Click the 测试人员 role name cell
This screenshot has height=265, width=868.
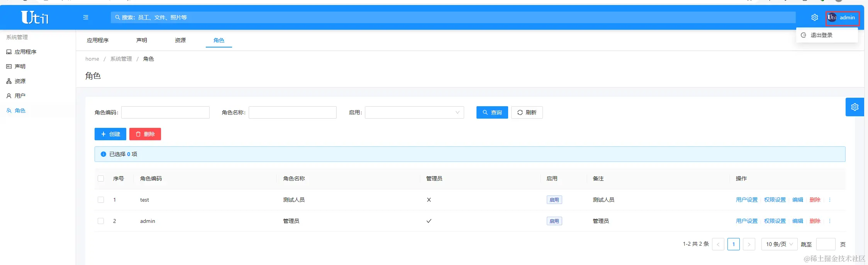pyautogui.click(x=294, y=200)
